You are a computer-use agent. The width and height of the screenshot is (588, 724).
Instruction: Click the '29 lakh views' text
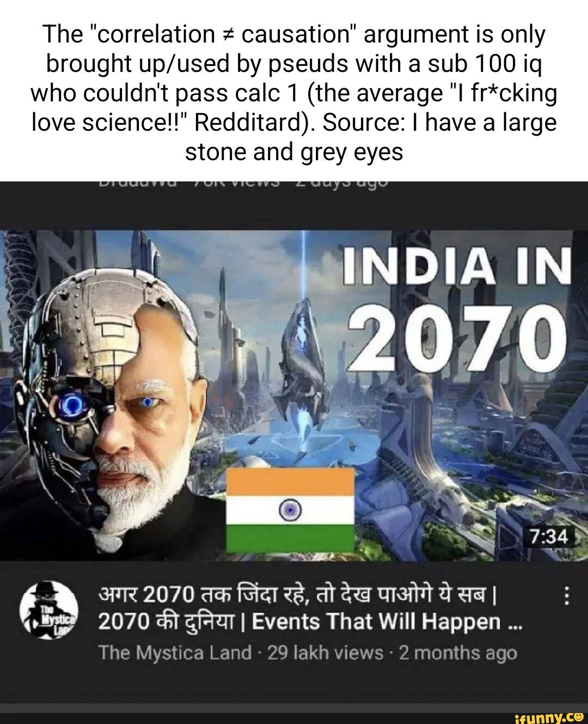point(325,653)
